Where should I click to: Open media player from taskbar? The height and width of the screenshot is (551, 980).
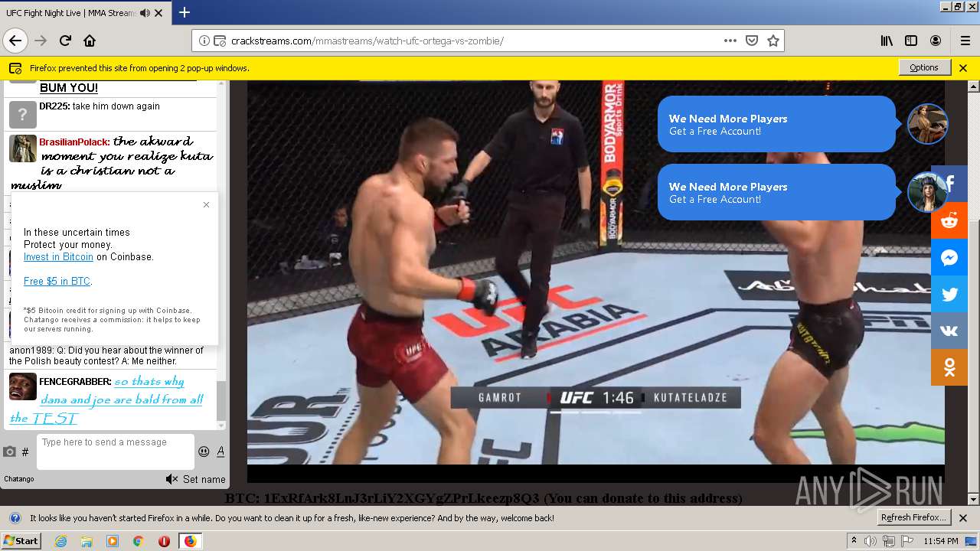[x=113, y=541]
